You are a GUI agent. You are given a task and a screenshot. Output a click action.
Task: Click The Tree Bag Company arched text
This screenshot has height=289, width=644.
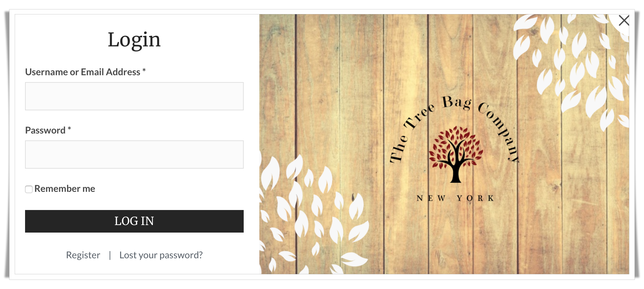click(454, 129)
